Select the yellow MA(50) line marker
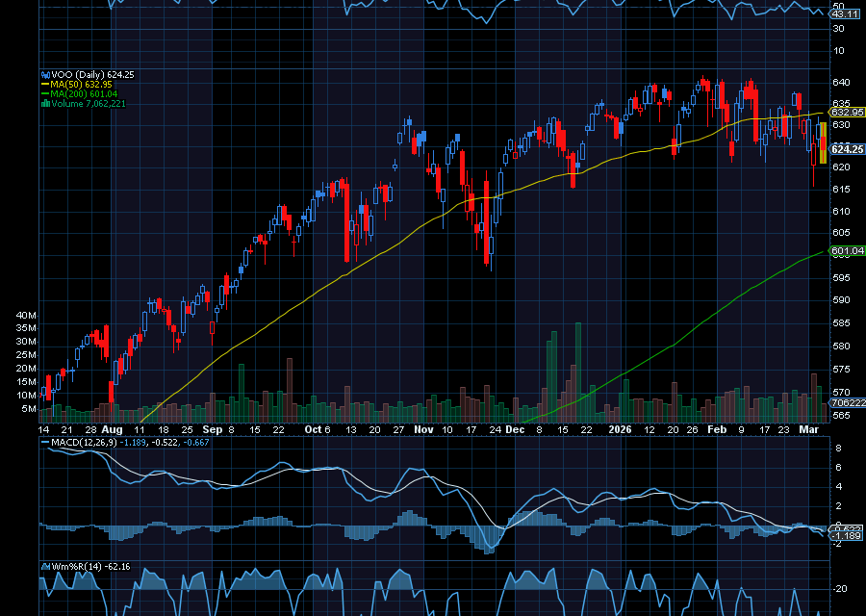866x616 pixels. pyautogui.click(x=44, y=83)
